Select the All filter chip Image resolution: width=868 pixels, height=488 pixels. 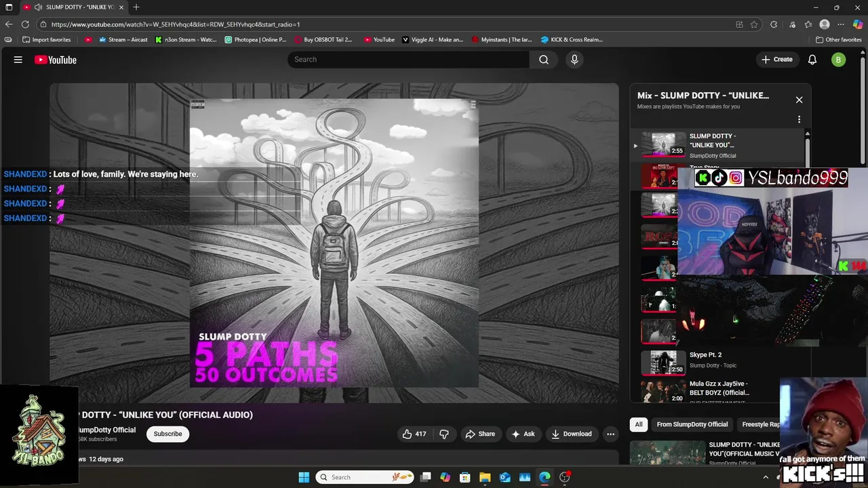(638, 424)
